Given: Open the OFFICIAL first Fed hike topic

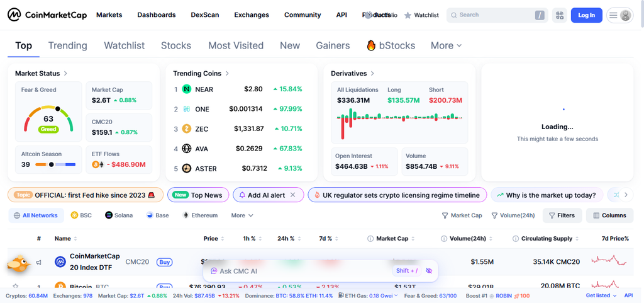Looking at the screenshot, I should [x=86, y=195].
